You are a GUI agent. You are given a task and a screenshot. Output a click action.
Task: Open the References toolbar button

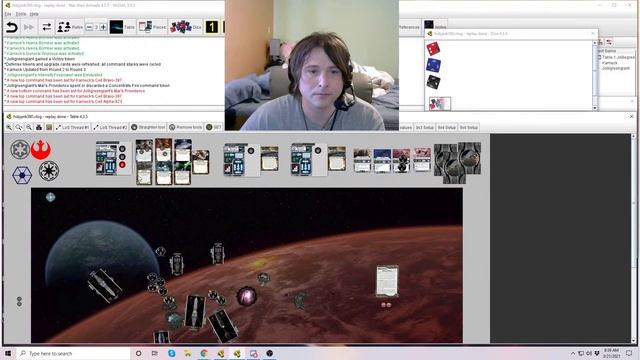(409, 27)
